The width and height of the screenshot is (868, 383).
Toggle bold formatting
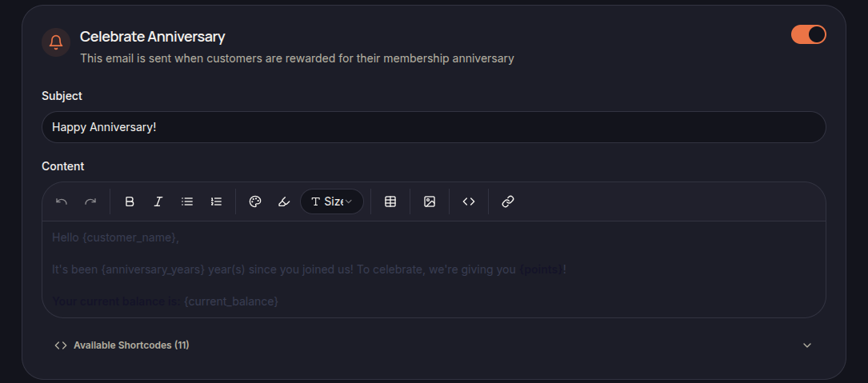coord(130,201)
